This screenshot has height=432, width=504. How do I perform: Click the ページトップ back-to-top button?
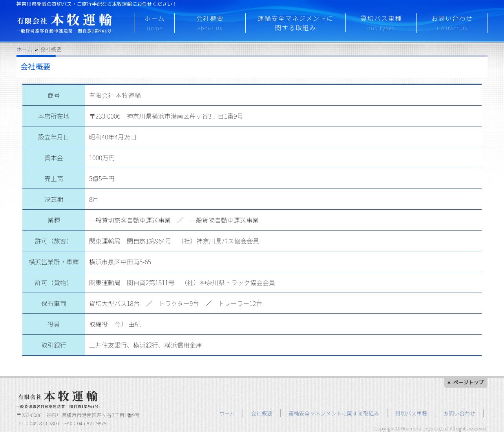pyautogui.click(x=466, y=382)
